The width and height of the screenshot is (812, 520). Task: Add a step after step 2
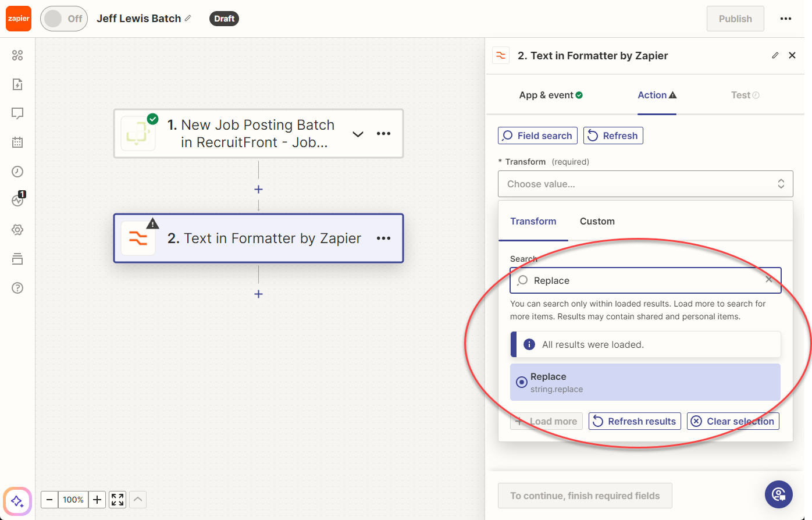point(258,294)
